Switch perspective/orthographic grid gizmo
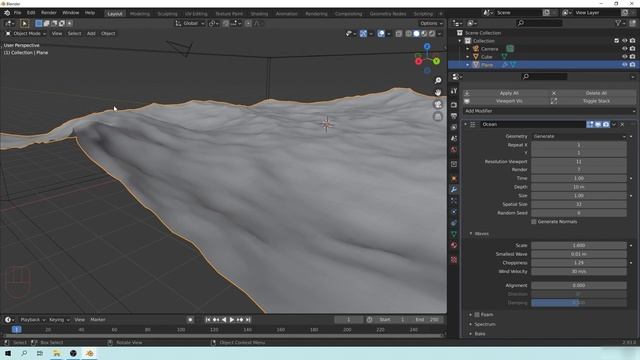640x360 pixels. [438, 117]
